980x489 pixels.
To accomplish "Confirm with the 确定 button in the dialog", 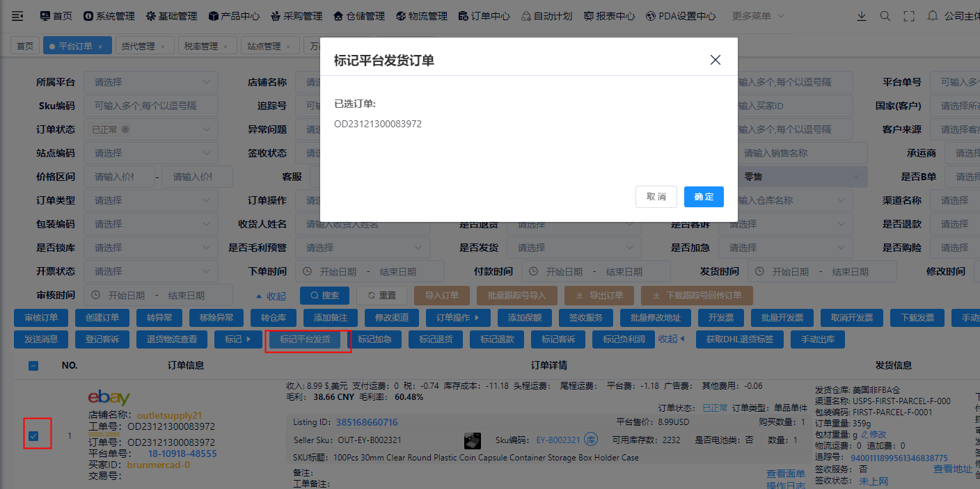I will click(x=704, y=197).
